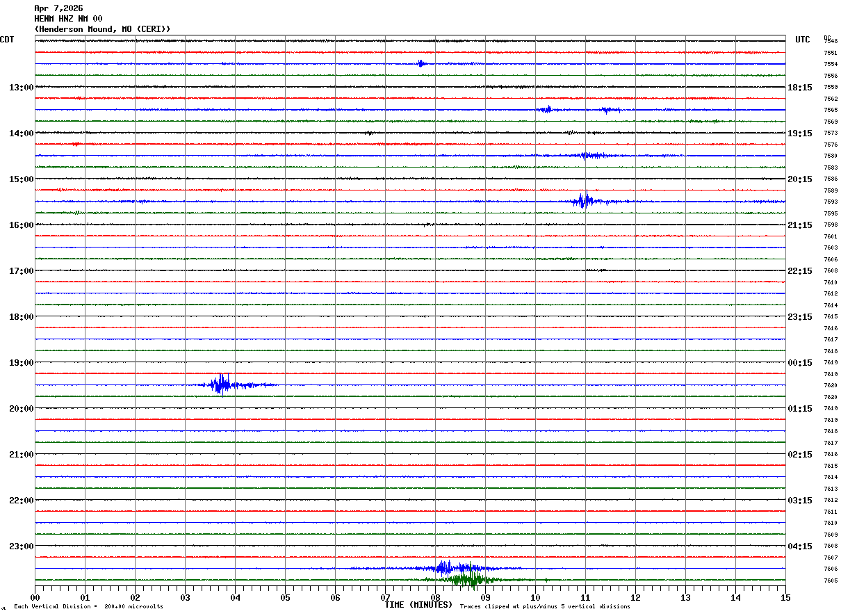Click minute 10 on the time axis
Screen dimensions: 841x616
coord(536,597)
